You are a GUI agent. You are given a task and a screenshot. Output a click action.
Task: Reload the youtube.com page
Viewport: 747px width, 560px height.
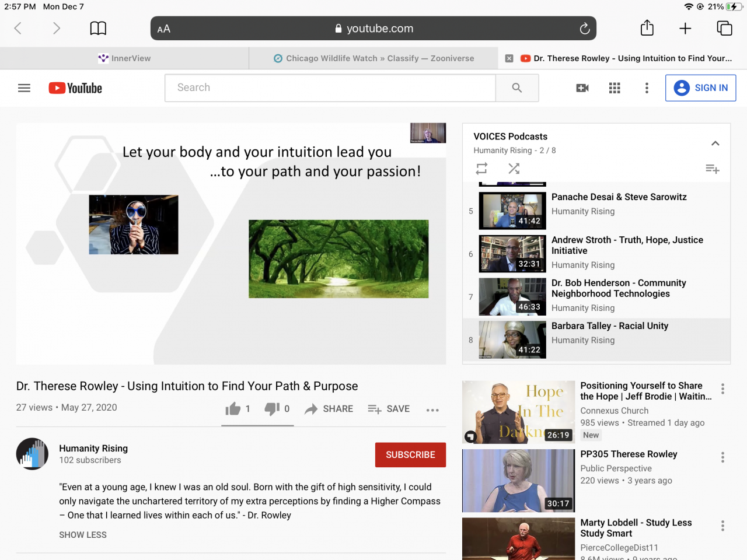[x=584, y=29]
